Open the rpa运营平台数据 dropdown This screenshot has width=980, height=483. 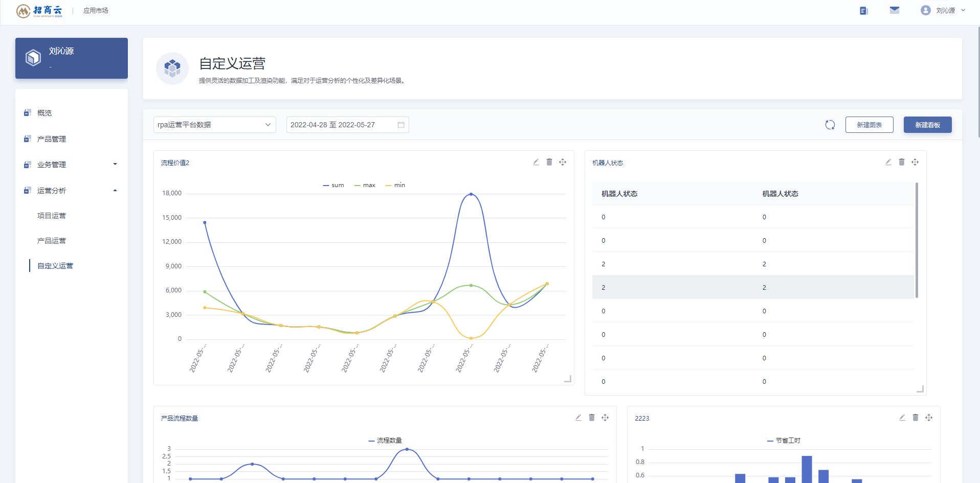click(x=215, y=125)
